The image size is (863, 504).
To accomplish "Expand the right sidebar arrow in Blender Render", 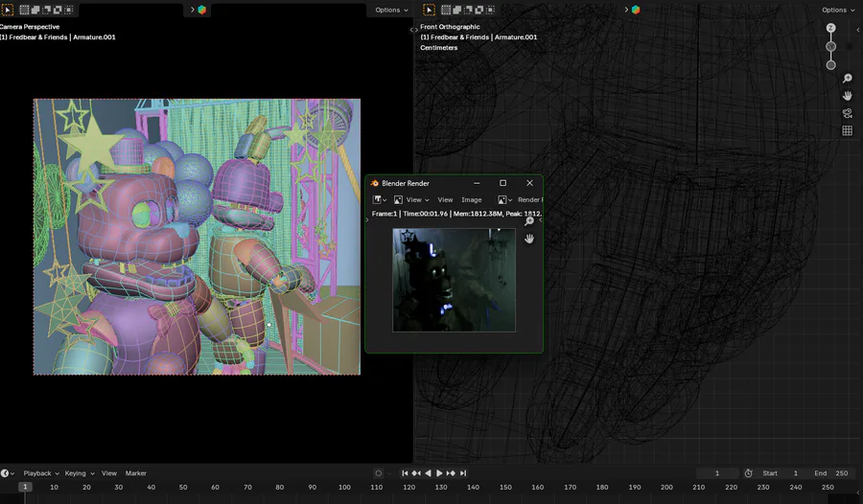I will tap(541, 220).
